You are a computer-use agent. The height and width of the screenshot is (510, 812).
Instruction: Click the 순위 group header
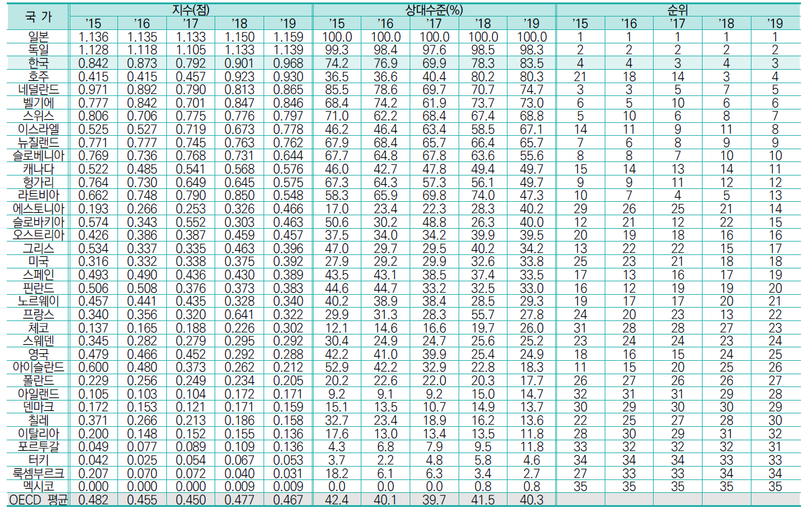click(677, 10)
